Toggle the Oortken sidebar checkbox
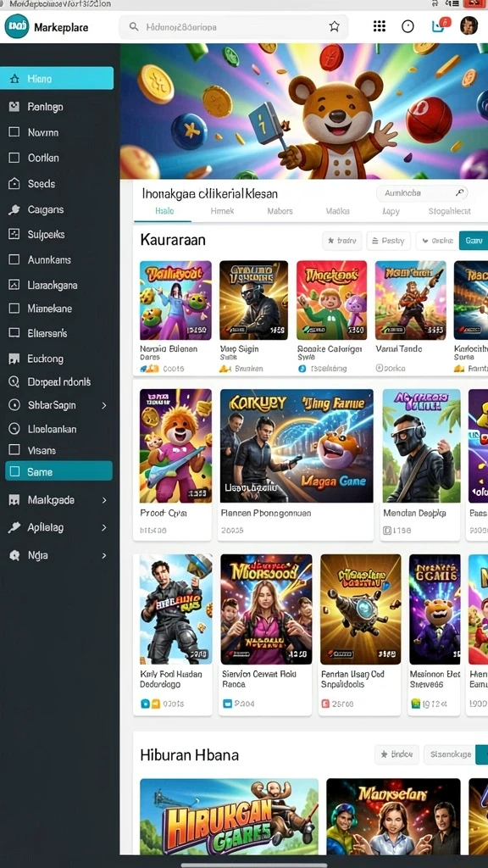488x868 pixels. pyautogui.click(x=14, y=158)
